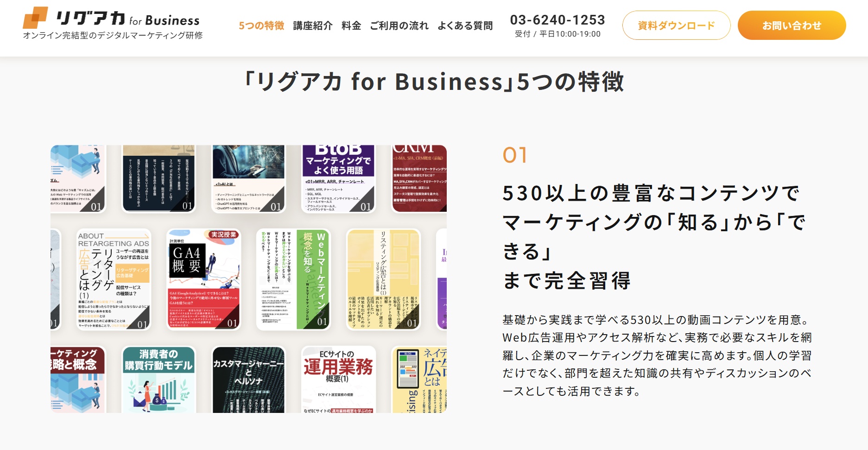
Task: Open the ECサイトの運用業務 thumbnail
Action: pyautogui.click(x=339, y=380)
